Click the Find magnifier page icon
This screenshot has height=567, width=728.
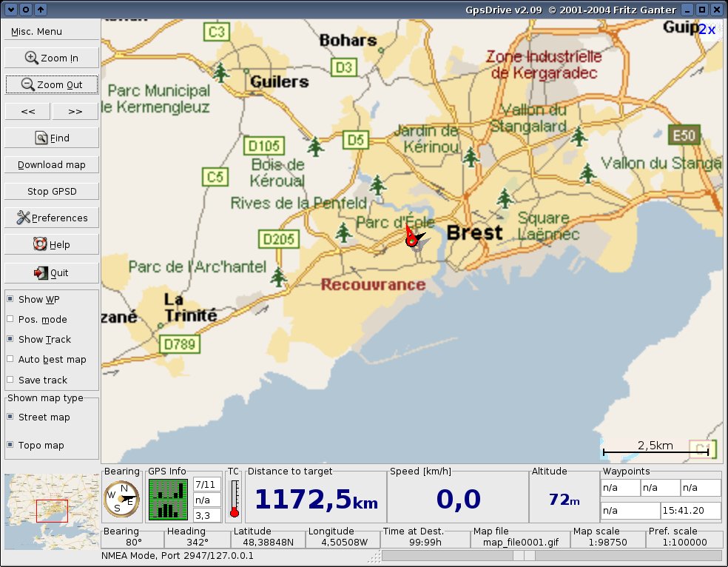[41, 138]
